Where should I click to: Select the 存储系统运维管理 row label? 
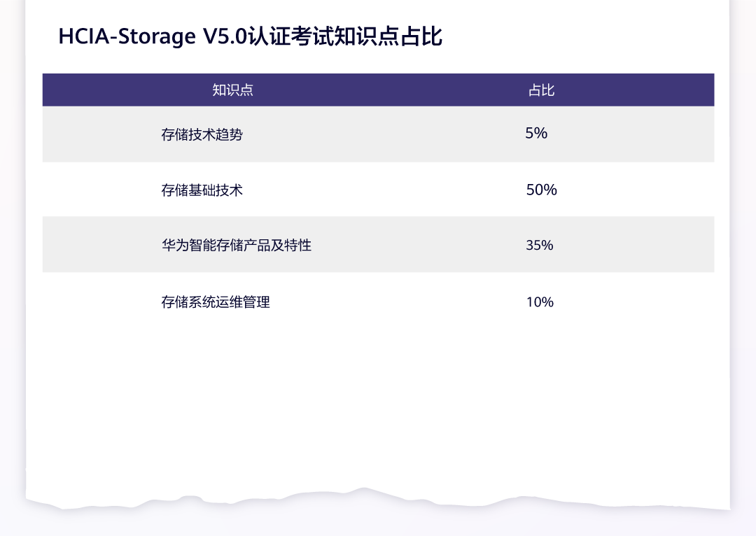[216, 302]
